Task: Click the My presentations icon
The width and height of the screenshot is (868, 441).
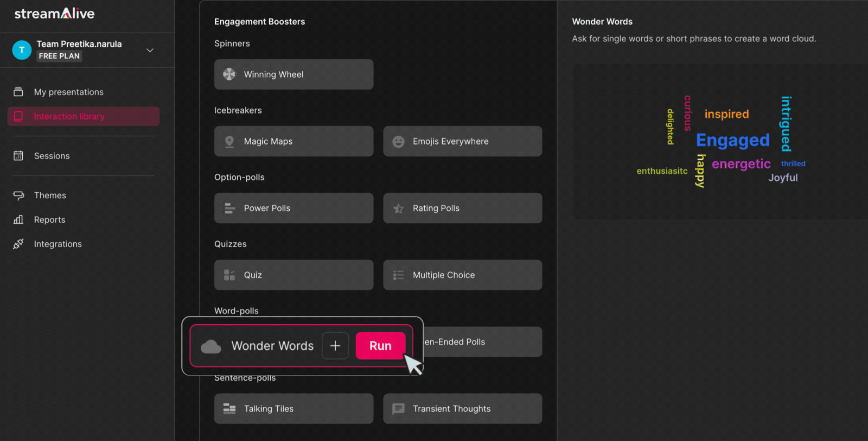Action: (x=18, y=92)
